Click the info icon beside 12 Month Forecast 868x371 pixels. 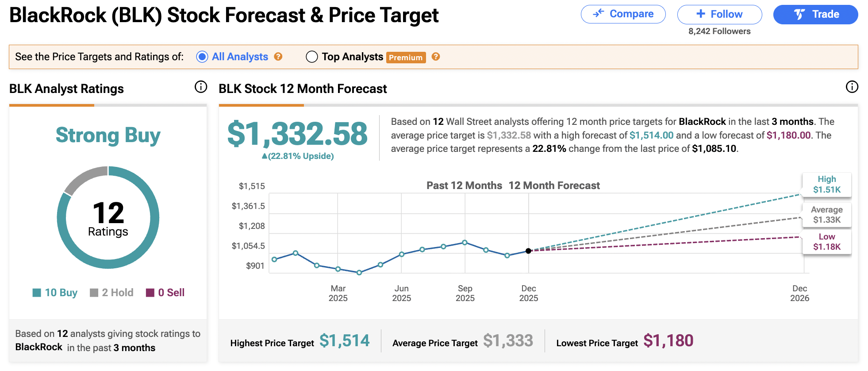tap(852, 87)
